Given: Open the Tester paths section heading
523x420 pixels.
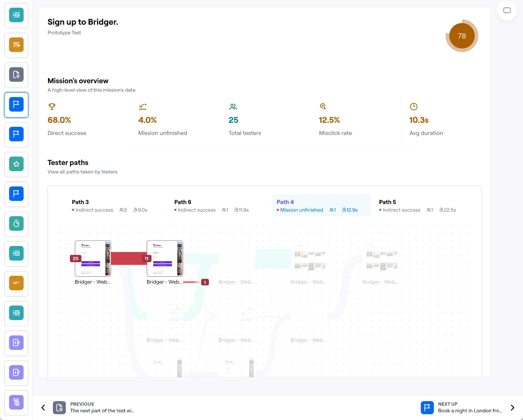Looking at the screenshot, I should (x=68, y=162).
